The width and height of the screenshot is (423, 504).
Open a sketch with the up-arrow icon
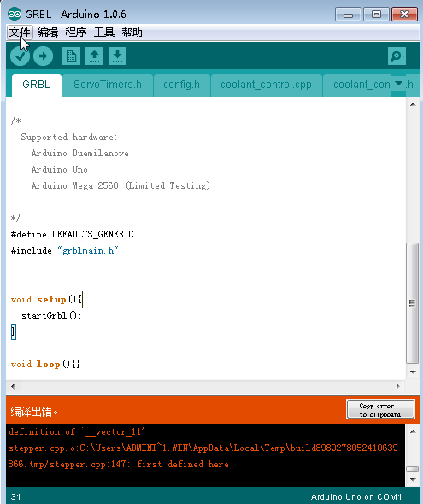(x=94, y=56)
